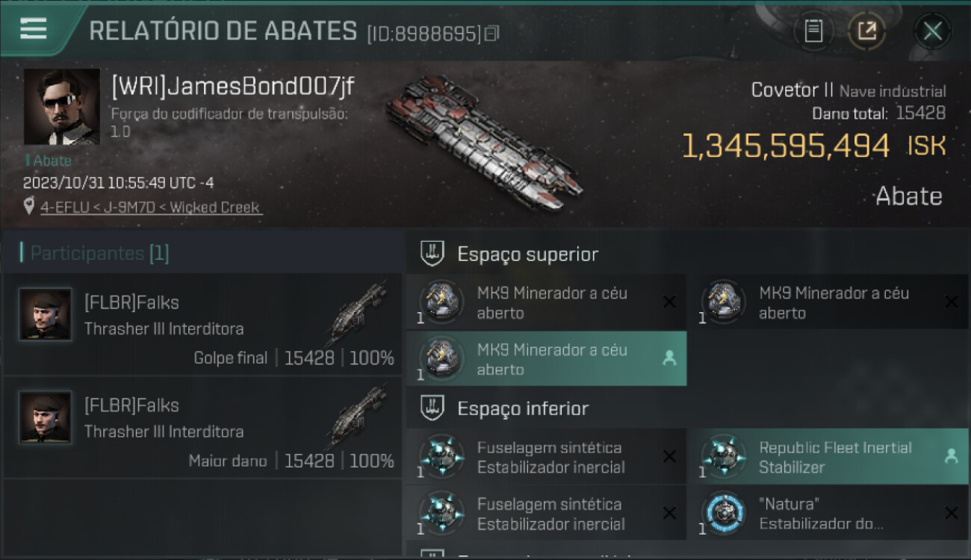The width and height of the screenshot is (971, 560).
Task: View JamesBond007jf pilot portrait
Action: pos(62,107)
